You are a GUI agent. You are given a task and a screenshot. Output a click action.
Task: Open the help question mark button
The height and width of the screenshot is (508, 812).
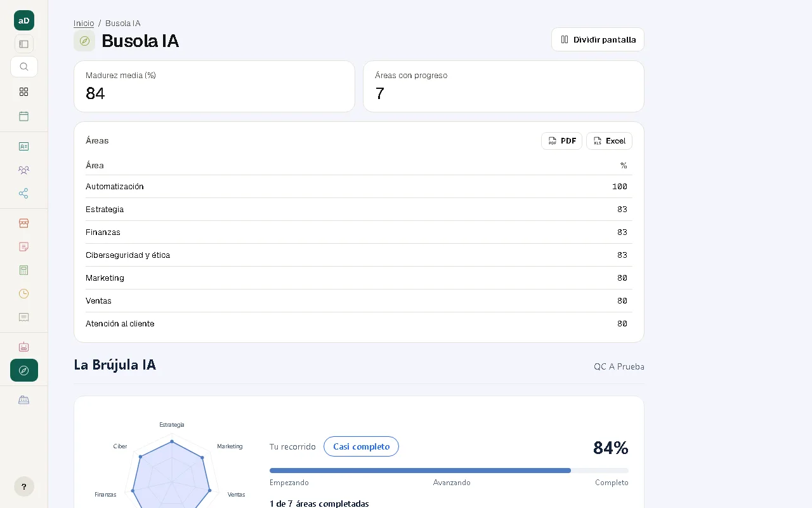click(x=24, y=487)
